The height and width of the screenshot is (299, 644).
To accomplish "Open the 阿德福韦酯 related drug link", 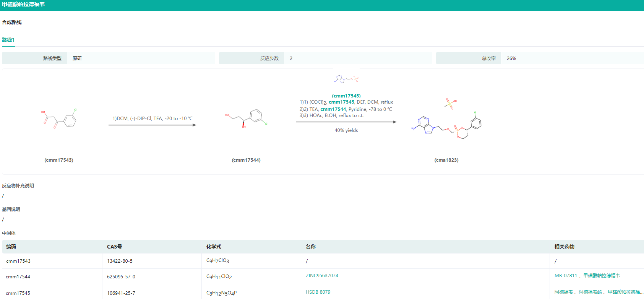I will [x=590, y=292].
